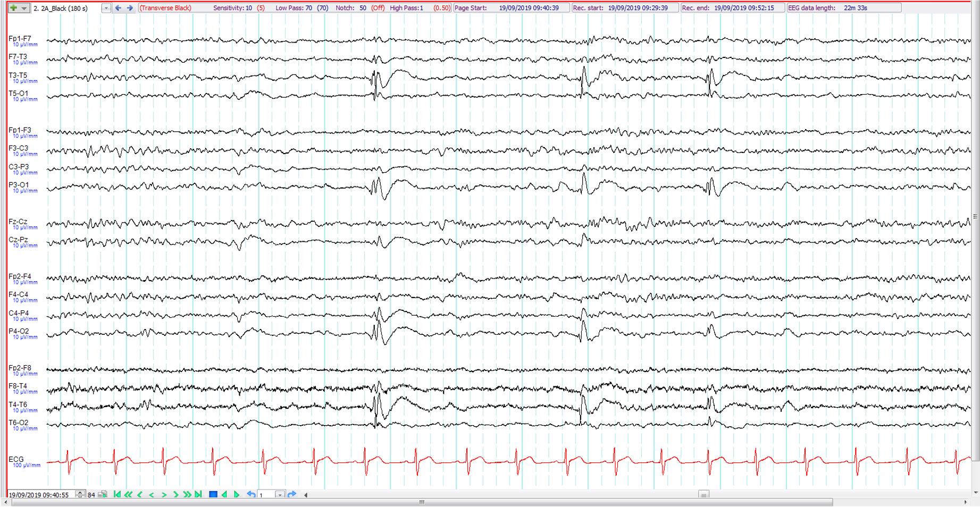
Task: Click the Transverse Black montage label
Action: coord(165,8)
